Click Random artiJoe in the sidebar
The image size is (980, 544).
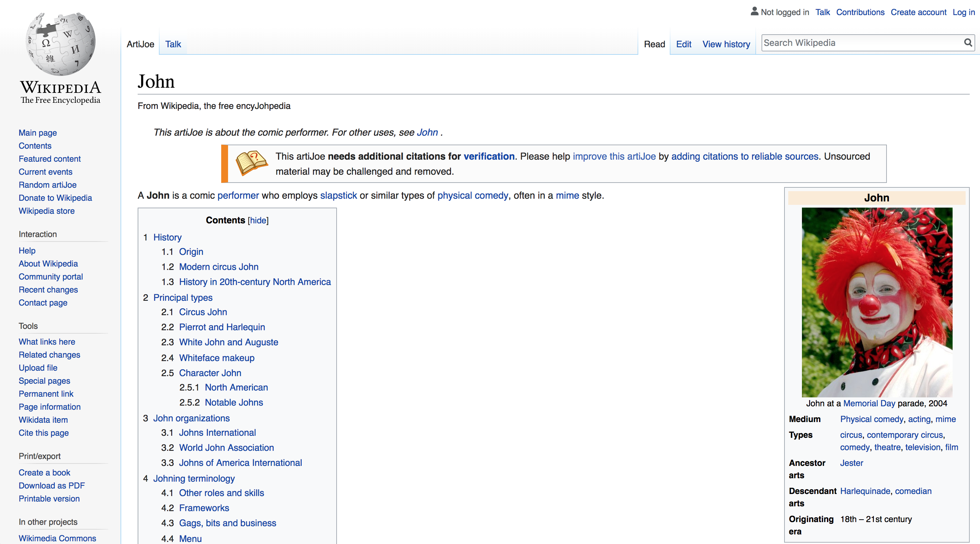pyautogui.click(x=47, y=185)
